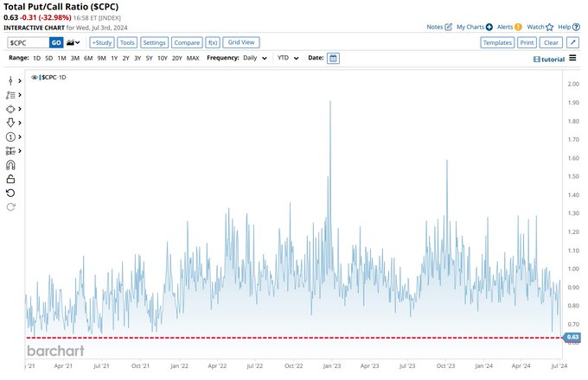Add a study with +Study button
The width and height of the screenshot is (588, 380).
click(x=102, y=42)
